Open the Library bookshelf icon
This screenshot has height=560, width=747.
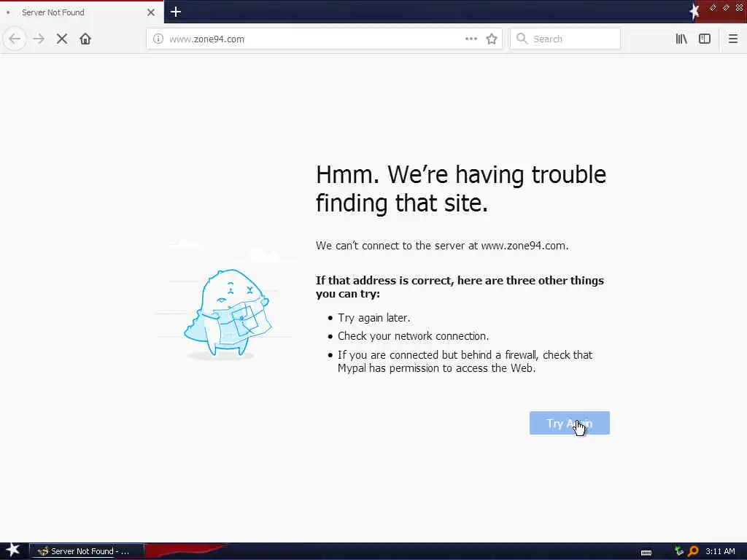pos(681,39)
